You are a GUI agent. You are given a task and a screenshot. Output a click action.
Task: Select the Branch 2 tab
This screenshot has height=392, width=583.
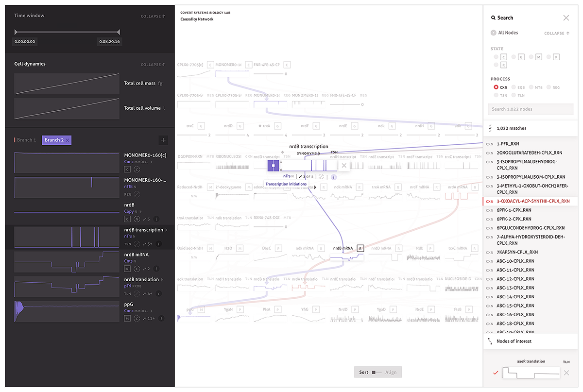click(x=54, y=140)
